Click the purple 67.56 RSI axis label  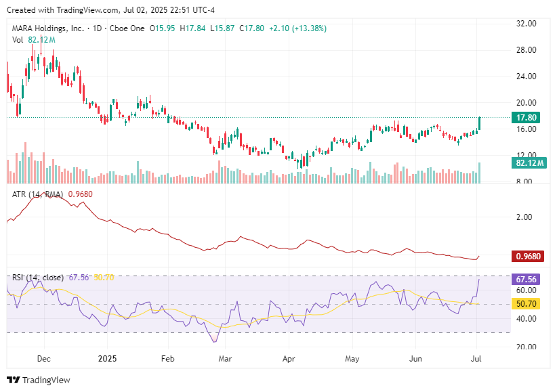click(526, 280)
